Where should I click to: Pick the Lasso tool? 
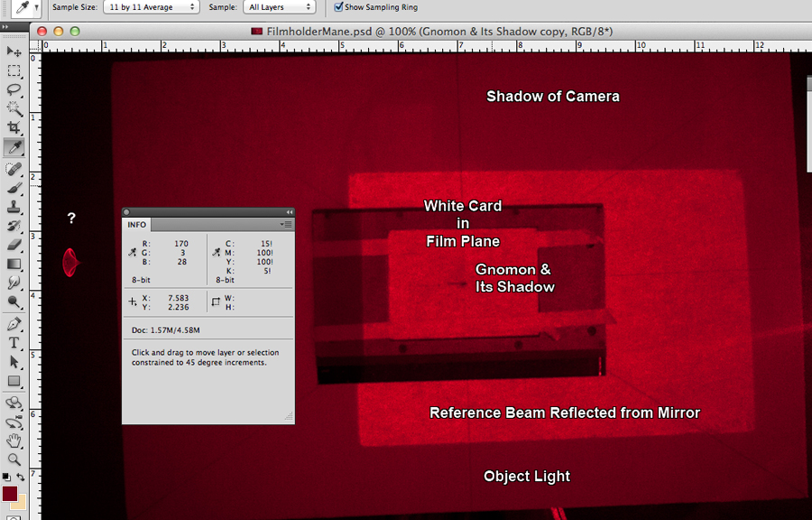14,89
